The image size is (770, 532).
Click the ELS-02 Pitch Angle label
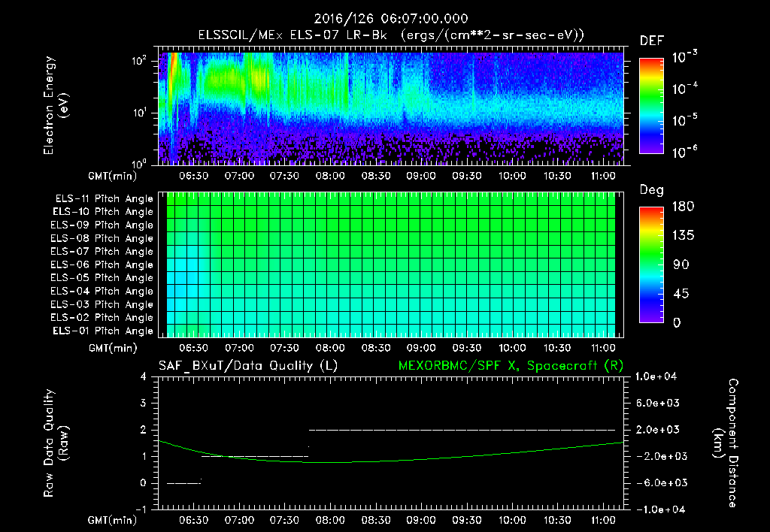click(102, 318)
